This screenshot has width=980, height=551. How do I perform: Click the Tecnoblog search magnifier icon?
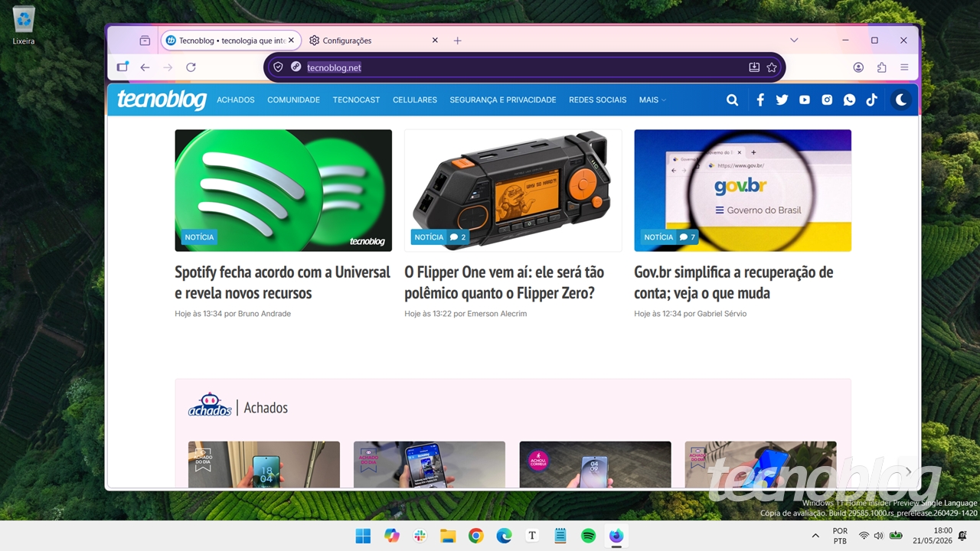[x=732, y=99]
